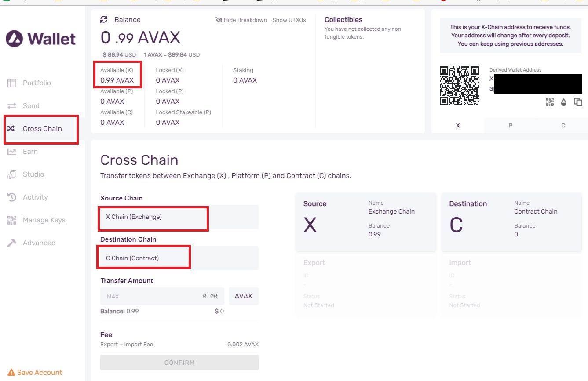Click the greyed-out CONFIRM transfer button
Screen dimensions: 588x381
179,363
